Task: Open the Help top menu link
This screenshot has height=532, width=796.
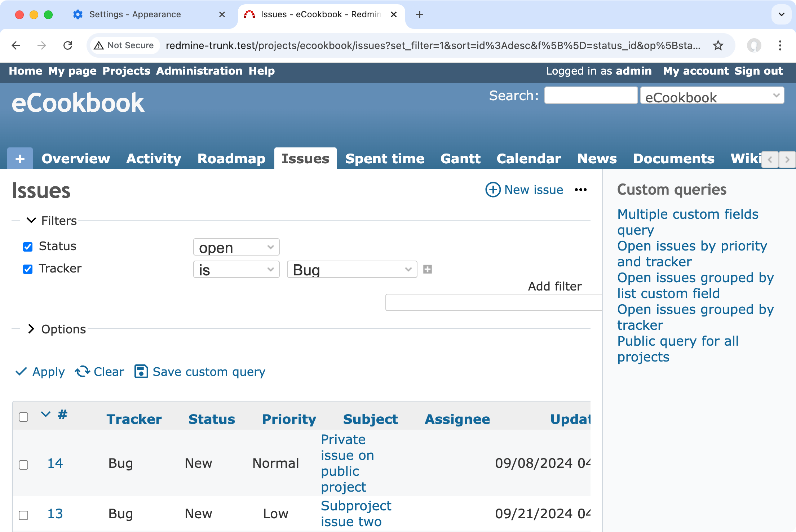Action: [x=262, y=71]
